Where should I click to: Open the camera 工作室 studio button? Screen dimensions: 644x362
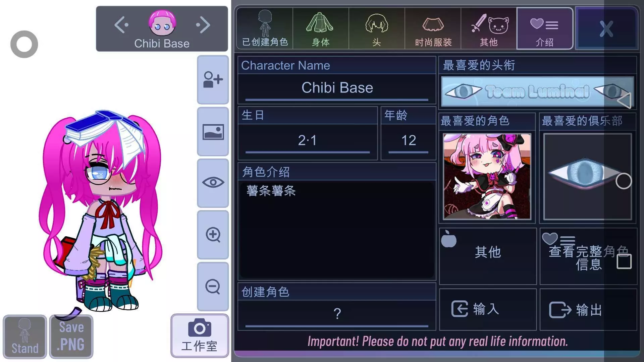[200, 336]
